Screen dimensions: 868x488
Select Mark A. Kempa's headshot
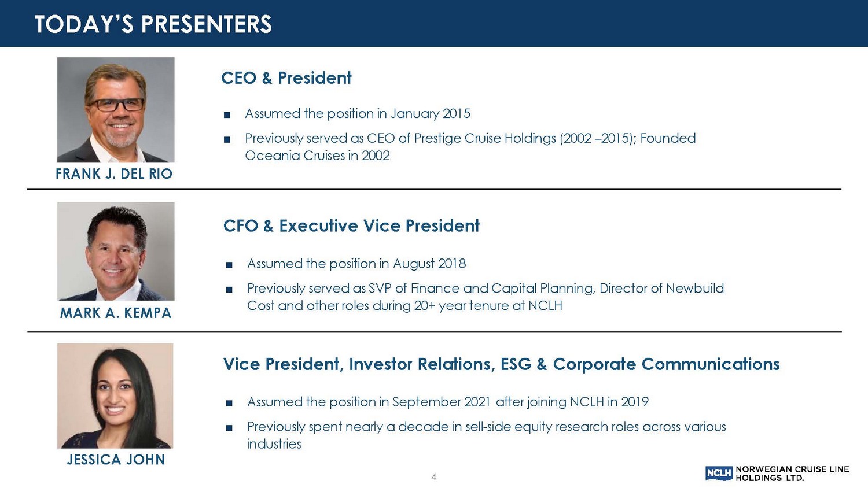(116, 251)
